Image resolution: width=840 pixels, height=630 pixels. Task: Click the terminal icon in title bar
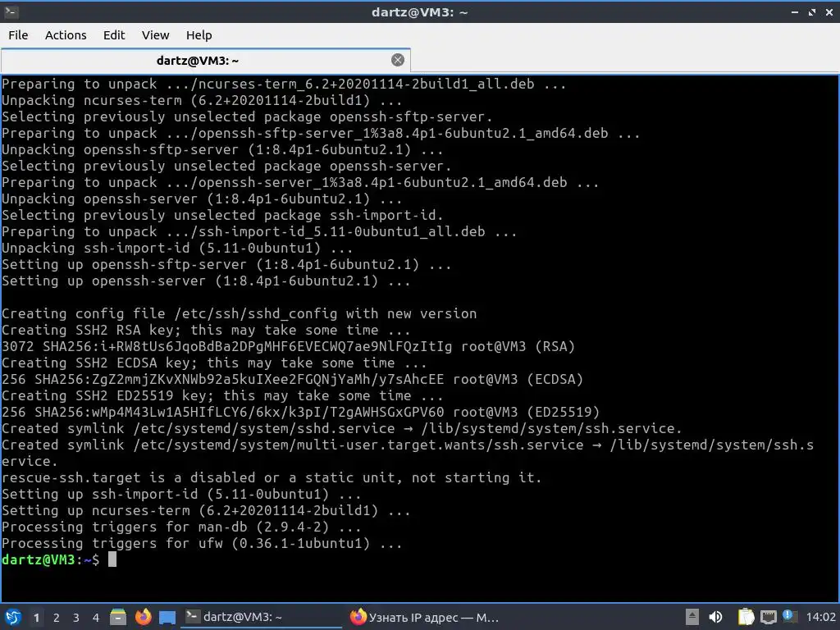pos(11,11)
